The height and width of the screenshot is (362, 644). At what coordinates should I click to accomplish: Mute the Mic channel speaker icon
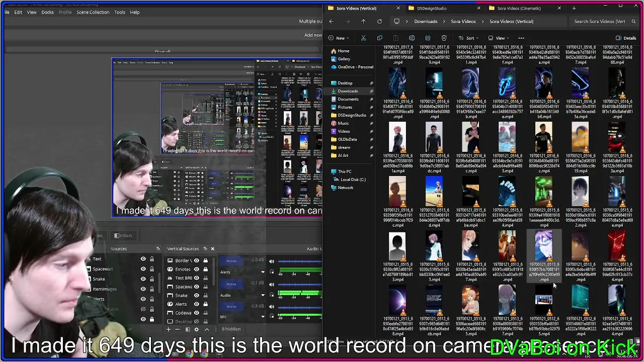pyautogui.click(x=272, y=306)
